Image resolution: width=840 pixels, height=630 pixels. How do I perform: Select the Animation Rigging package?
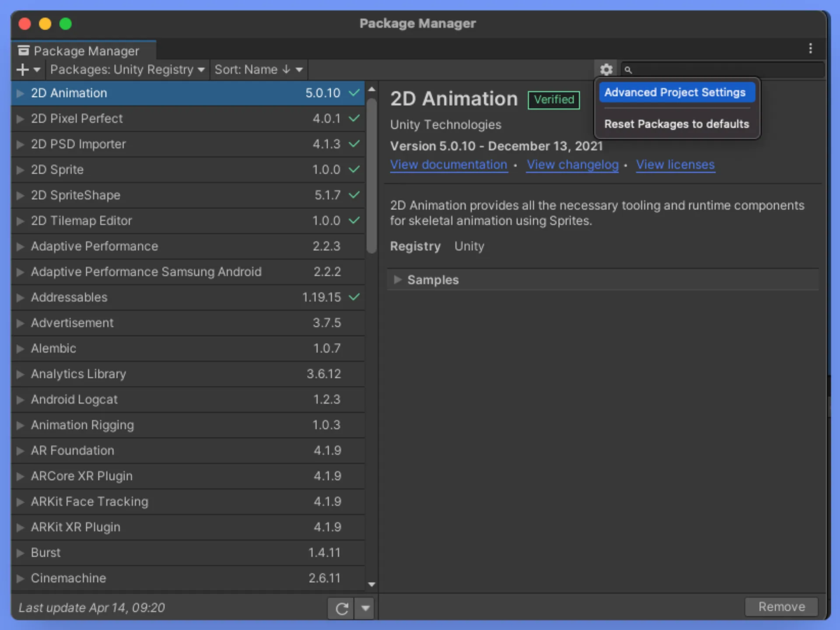188,425
